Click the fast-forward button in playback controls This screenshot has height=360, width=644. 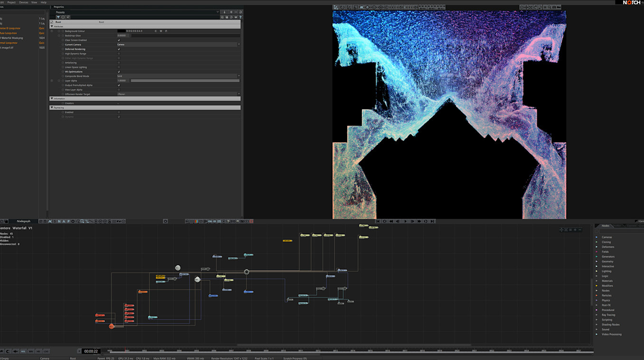point(419,221)
